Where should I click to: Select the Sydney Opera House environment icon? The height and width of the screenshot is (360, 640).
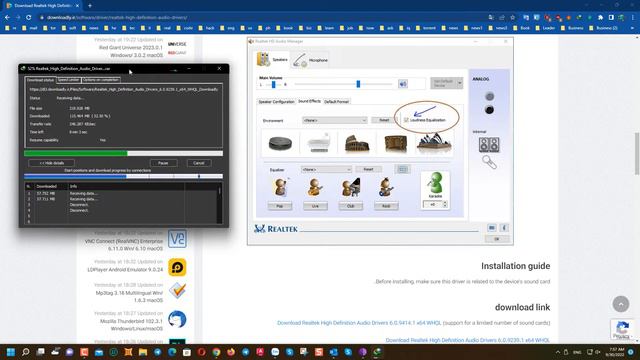pyautogui.click(x=434, y=142)
